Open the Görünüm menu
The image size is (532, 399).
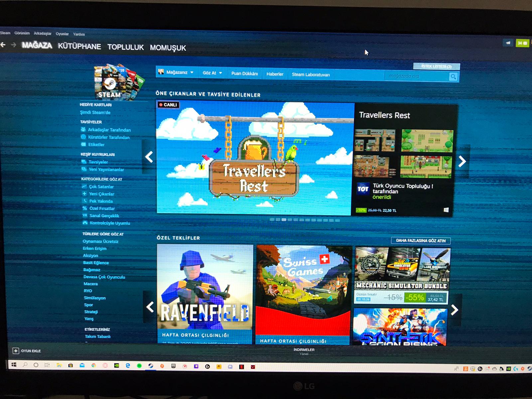point(22,33)
